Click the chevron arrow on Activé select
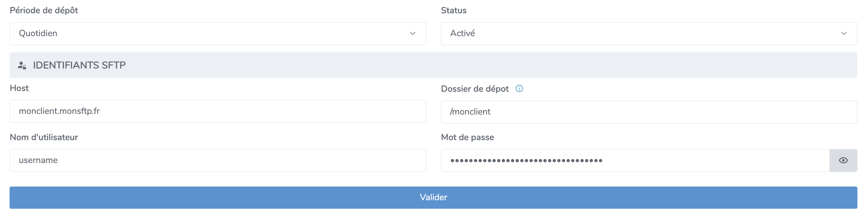The image size is (868, 221). tap(844, 33)
